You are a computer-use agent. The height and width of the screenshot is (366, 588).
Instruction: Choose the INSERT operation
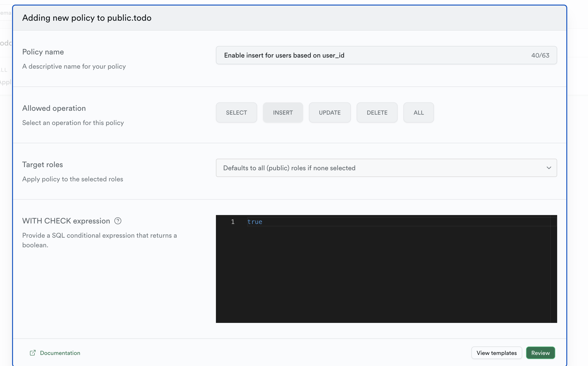click(283, 112)
